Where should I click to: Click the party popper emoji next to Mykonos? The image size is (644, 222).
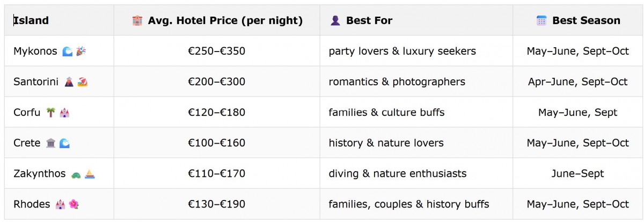pos(81,51)
